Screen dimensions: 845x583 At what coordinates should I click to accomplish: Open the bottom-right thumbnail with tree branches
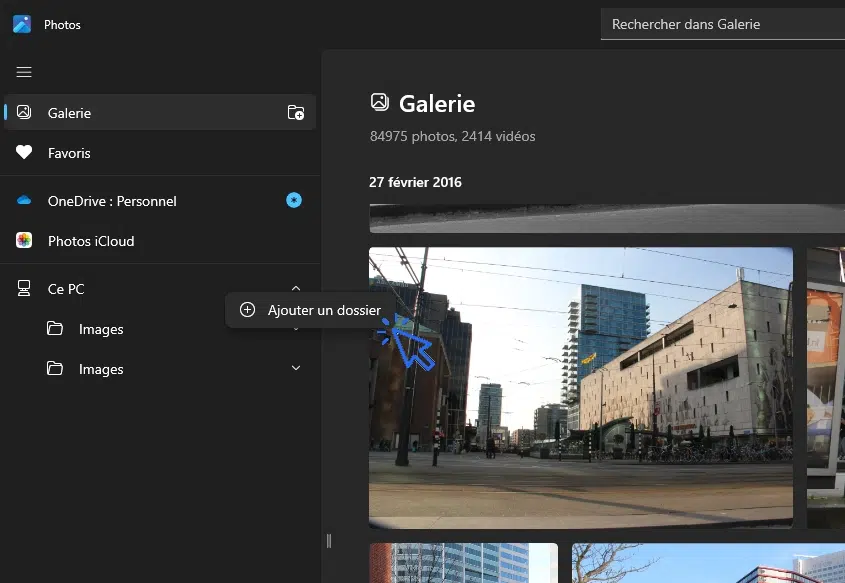708,563
